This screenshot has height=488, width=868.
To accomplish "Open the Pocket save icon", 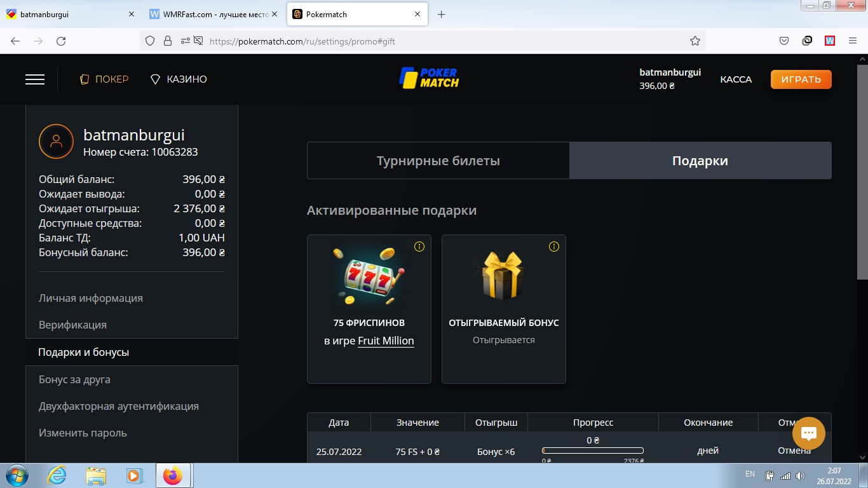I will [784, 41].
